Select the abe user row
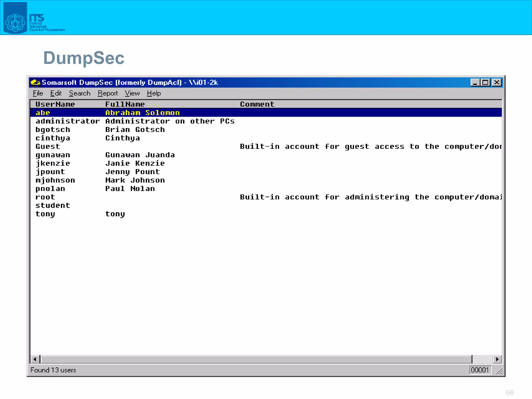The height and width of the screenshot is (399, 532). point(266,113)
